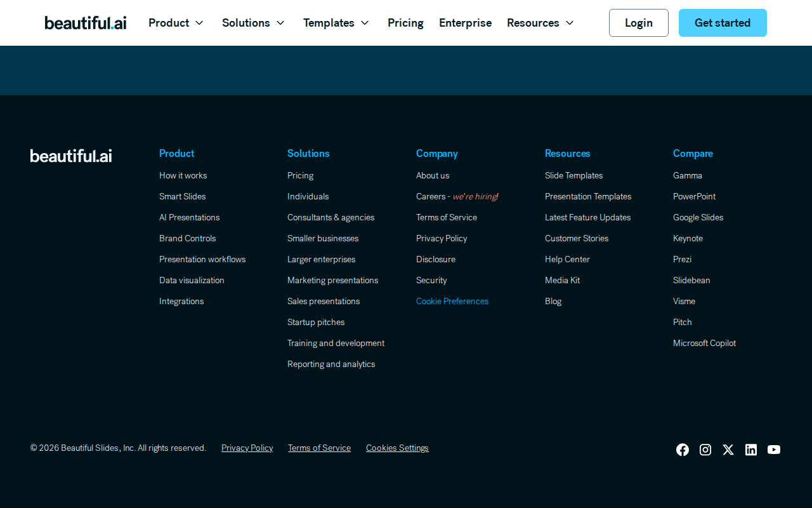View Latest Feature Updates
The image size is (812, 508).
point(587,217)
